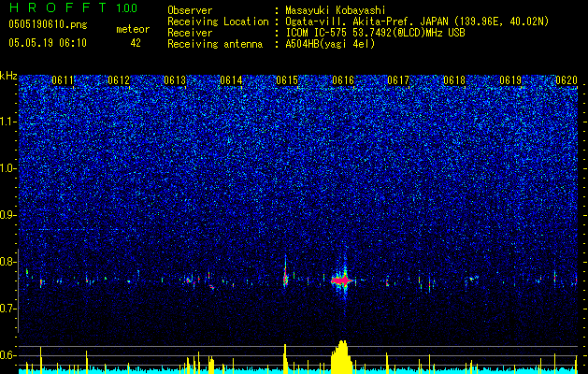Screen dimensions: 588x374
Task: Click the 'Receiving antenna' field label
Action: [x=215, y=44]
